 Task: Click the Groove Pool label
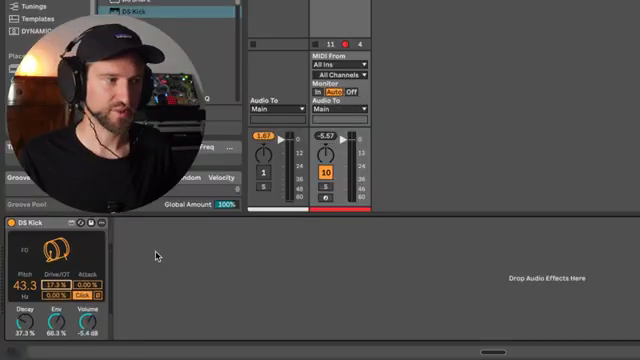click(27, 204)
